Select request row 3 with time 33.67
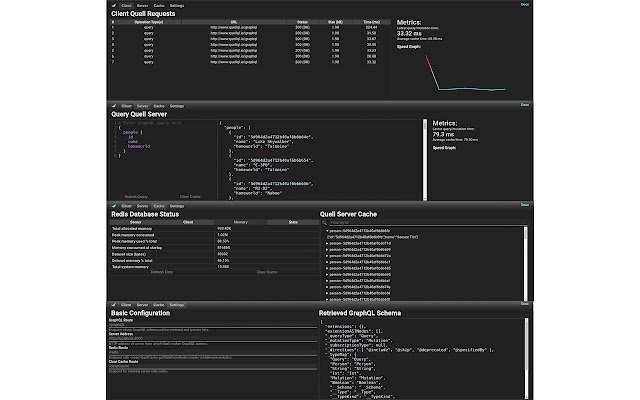Screen dimensions: 640x400 pyautogui.click(x=250, y=39)
